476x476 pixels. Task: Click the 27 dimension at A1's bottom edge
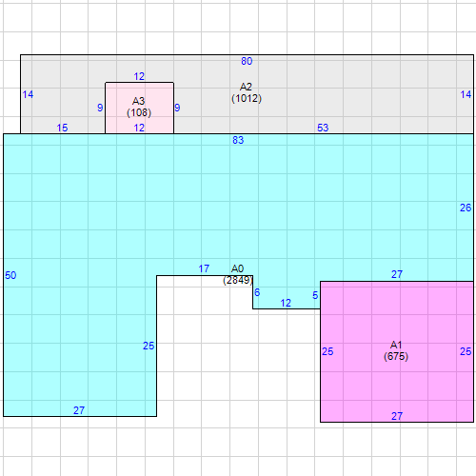397,416
